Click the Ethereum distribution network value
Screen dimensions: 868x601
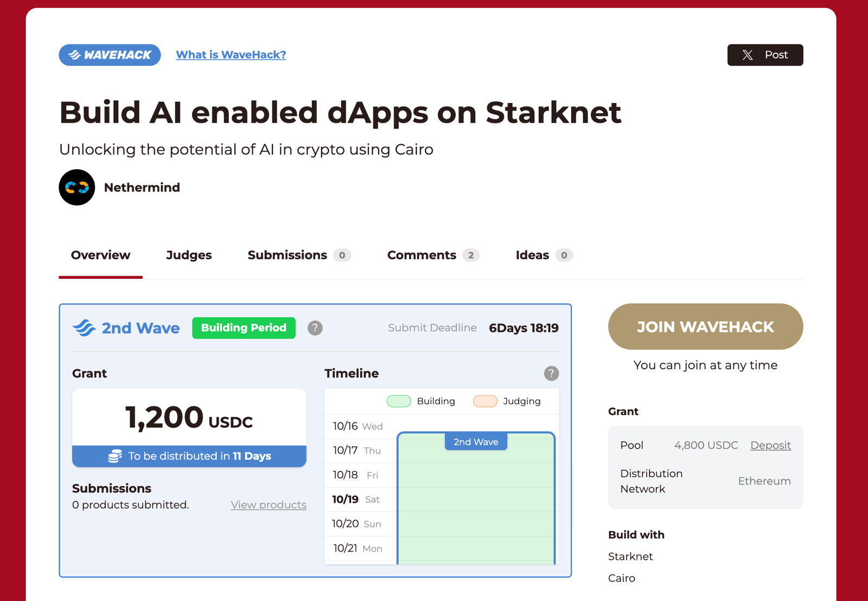click(764, 481)
